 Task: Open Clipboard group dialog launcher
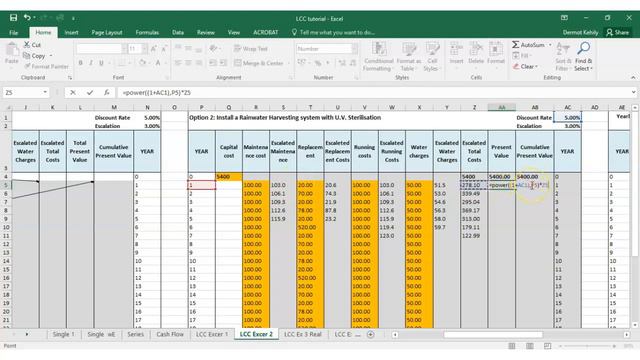(70, 78)
